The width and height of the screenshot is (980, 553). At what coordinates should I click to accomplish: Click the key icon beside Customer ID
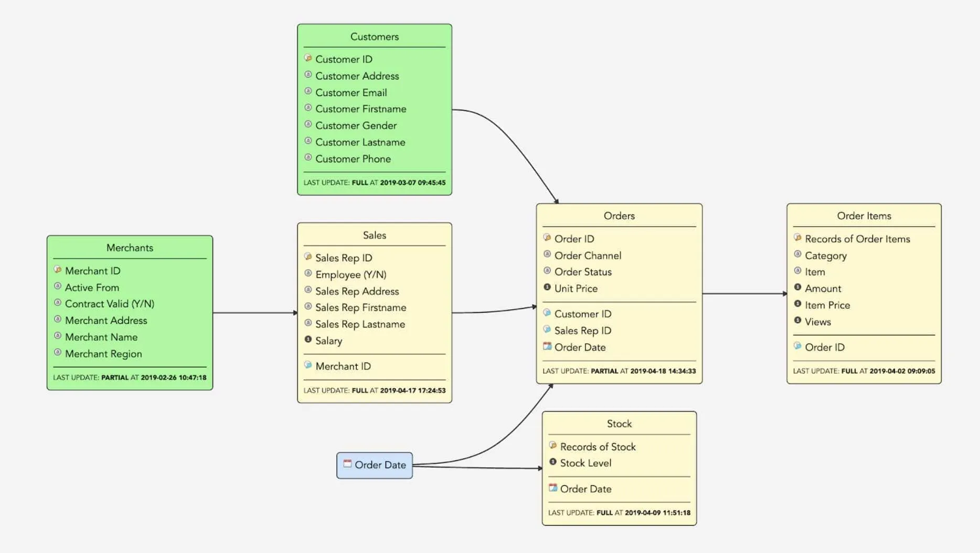tap(307, 59)
